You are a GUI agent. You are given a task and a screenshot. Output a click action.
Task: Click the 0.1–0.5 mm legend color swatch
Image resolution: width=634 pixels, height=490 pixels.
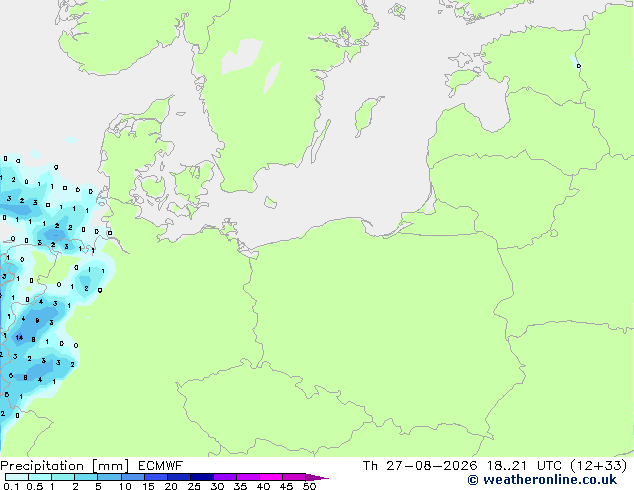17,477
